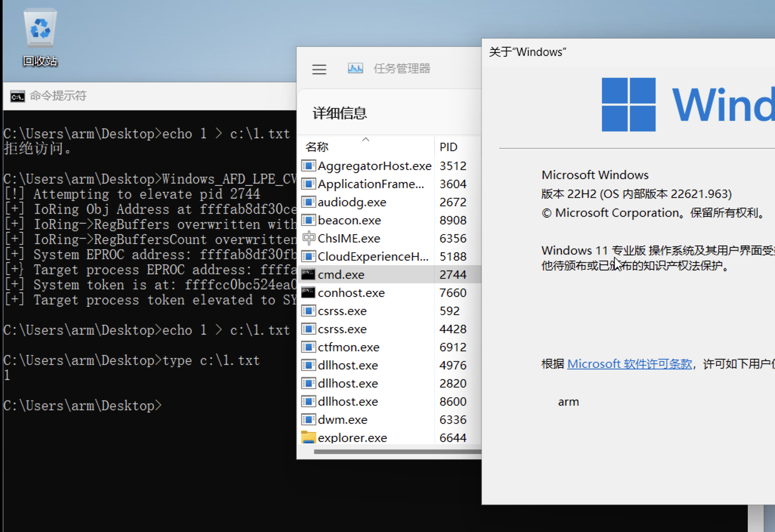Sort processes by the PID column header

(x=448, y=147)
